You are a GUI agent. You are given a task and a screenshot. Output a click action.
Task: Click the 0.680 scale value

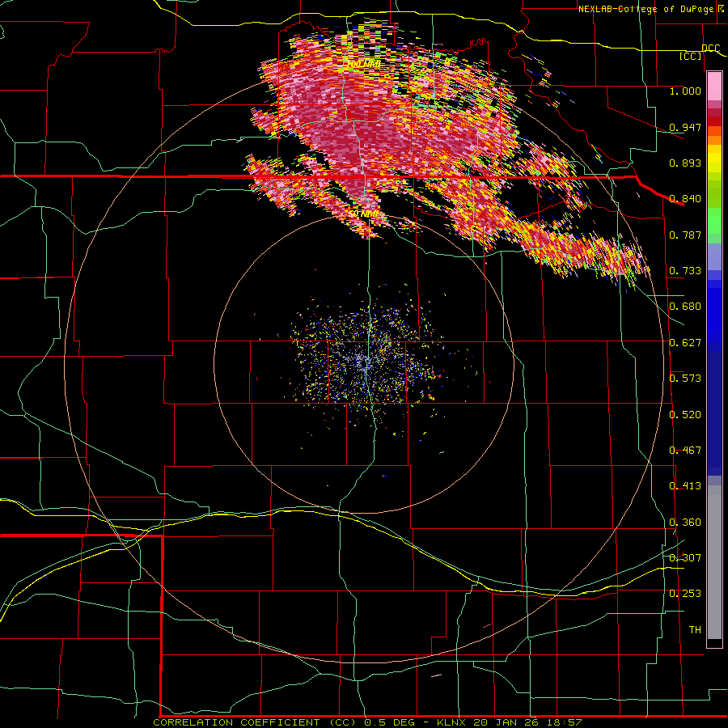pos(685,307)
